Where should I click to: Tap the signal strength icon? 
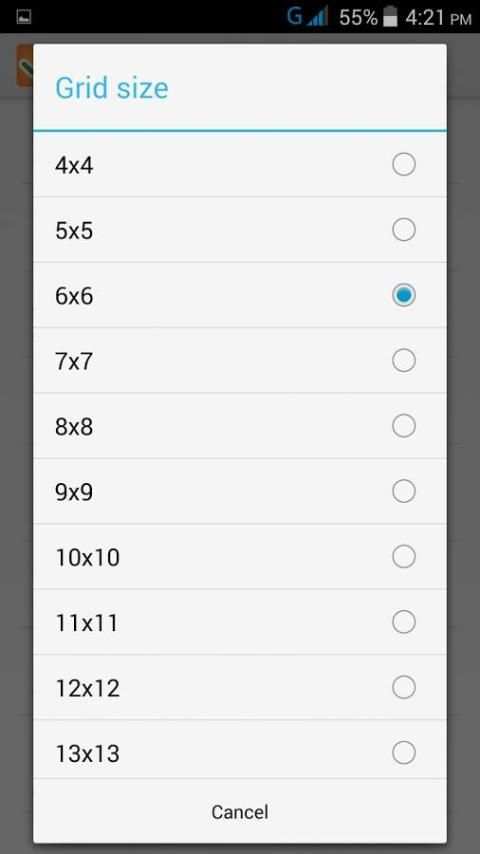(x=317, y=17)
